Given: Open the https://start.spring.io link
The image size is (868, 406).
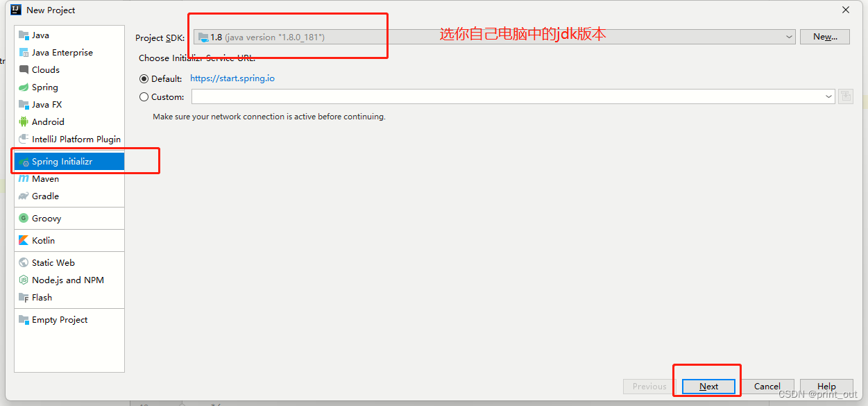Looking at the screenshot, I should pos(232,78).
